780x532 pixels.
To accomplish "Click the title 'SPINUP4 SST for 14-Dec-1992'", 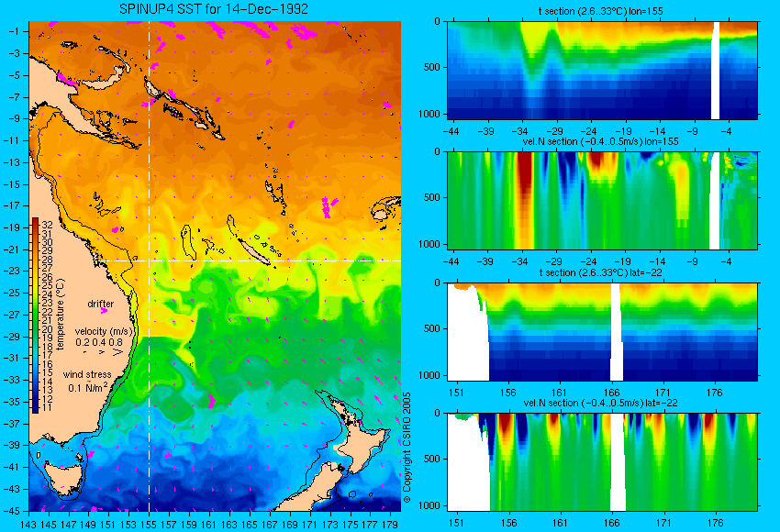I will click(214, 9).
